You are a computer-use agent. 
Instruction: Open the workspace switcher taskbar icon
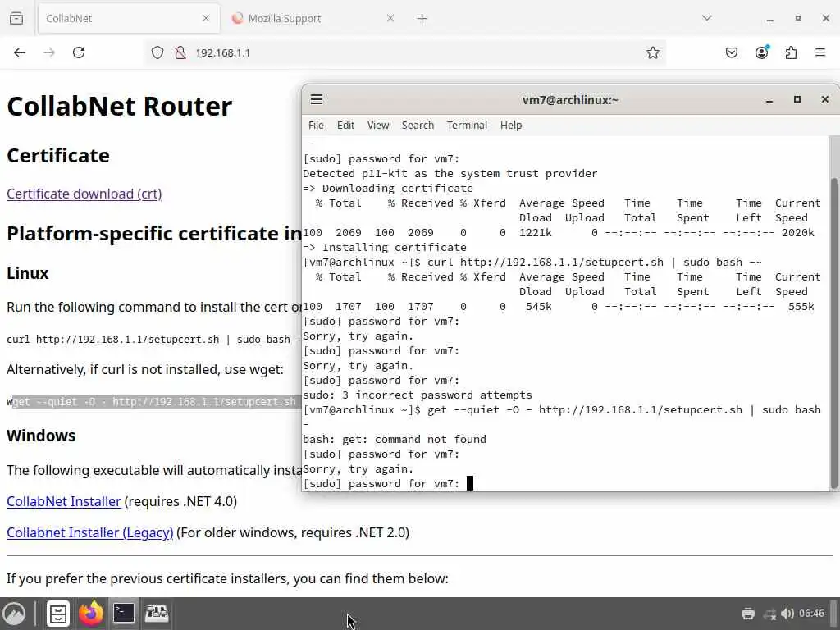pos(157,614)
